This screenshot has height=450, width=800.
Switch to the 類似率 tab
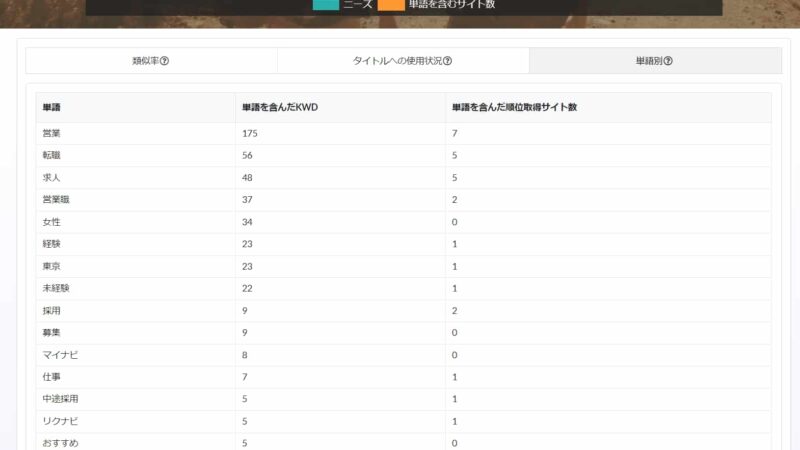tap(152, 61)
